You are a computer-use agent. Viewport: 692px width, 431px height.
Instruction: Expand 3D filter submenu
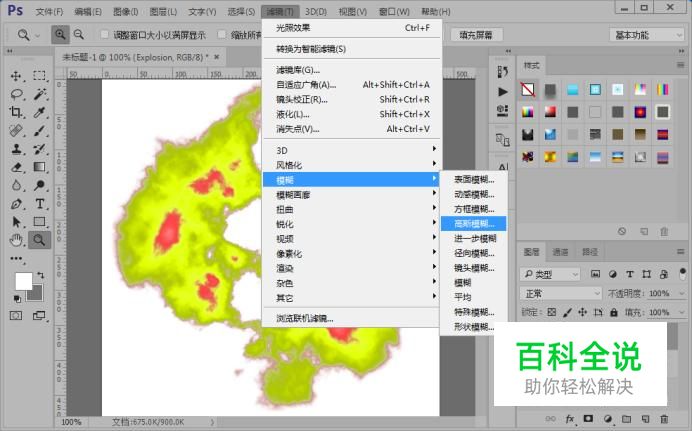coord(352,150)
